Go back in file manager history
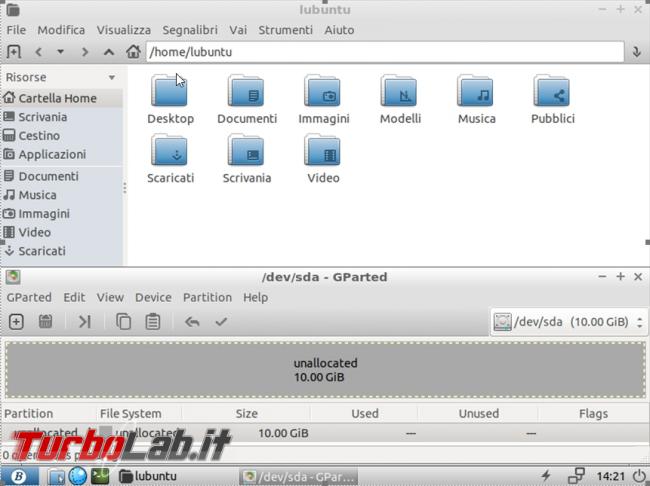The height and width of the screenshot is (486, 650). pyautogui.click(x=39, y=52)
